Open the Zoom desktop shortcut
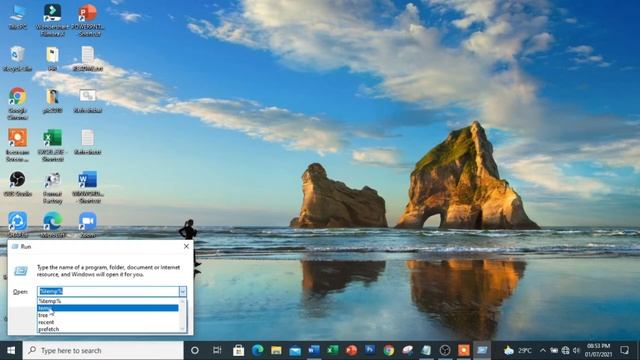 coord(88,224)
